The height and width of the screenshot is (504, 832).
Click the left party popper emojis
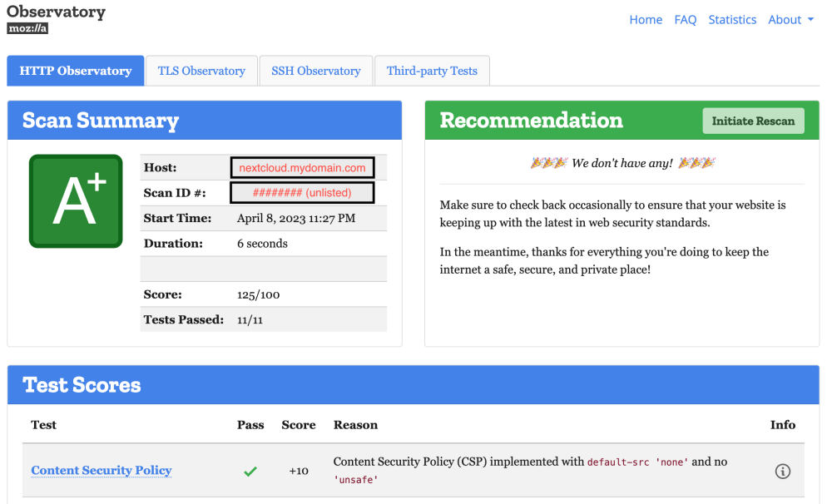point(548,163)
